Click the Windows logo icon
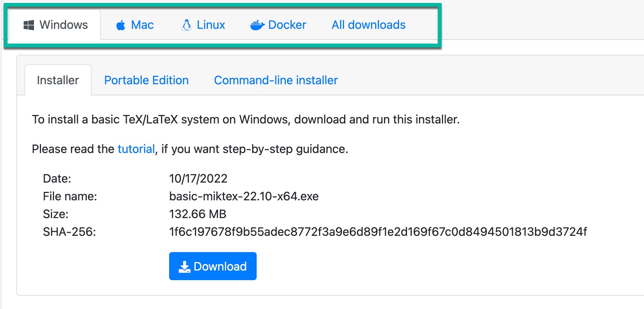Viewport: 644px width, 309px height. [29, 25]
